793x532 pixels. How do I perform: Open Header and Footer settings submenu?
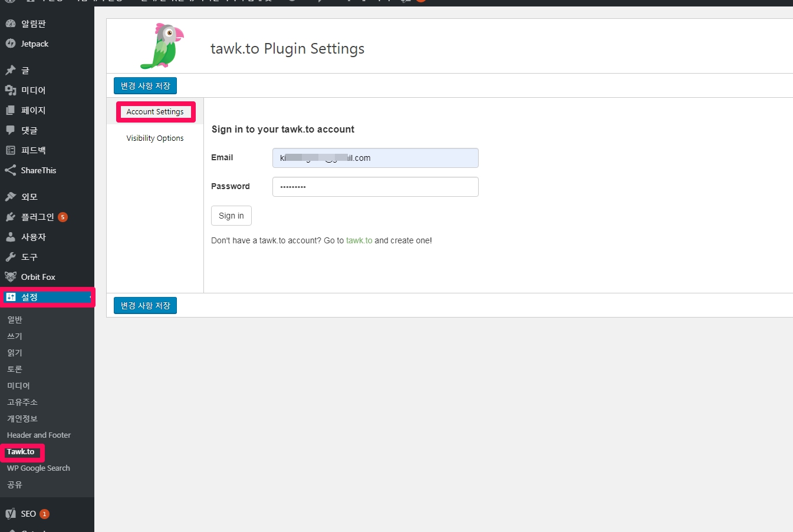(39, 435)
